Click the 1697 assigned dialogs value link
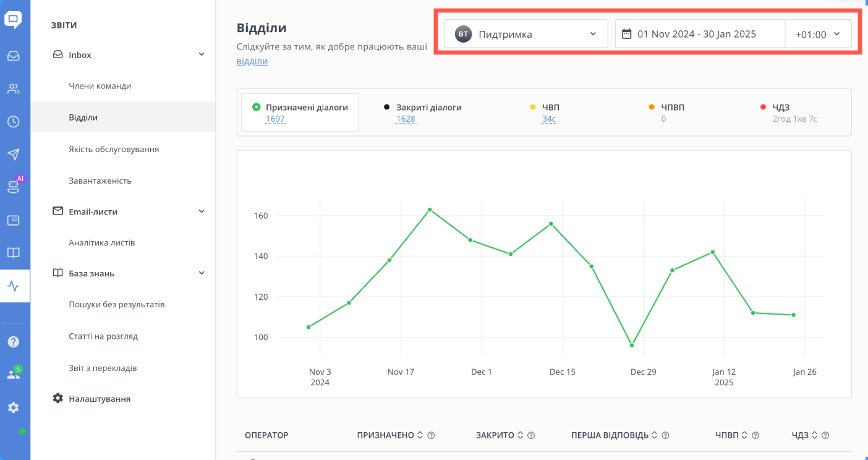868x460 pixels. 275,119
